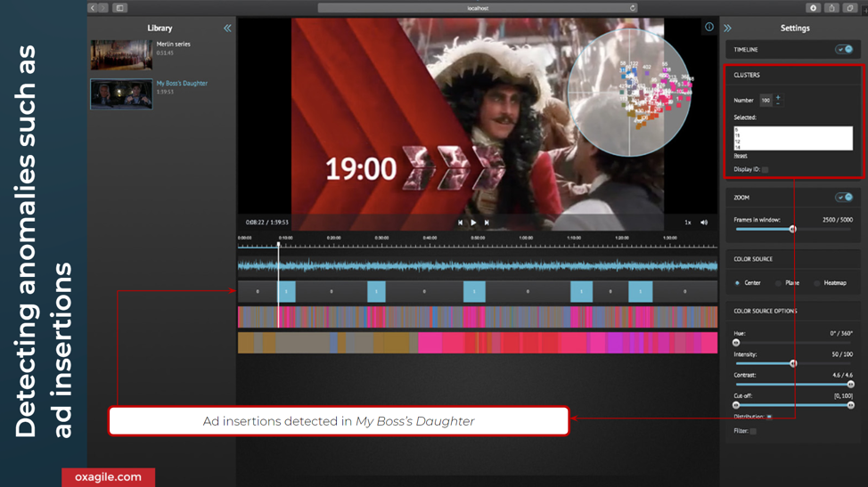Skip to next segment
868x487 pixels.
(x=487, y=223)
